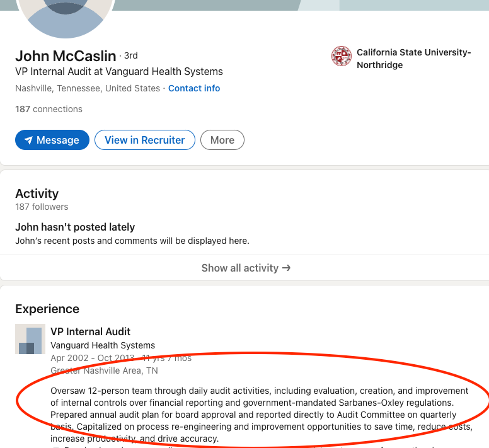Click 'John hasn't posted lately' text
Image resolution: width=489 pixels, height=448 pixels.
(75, 227)
